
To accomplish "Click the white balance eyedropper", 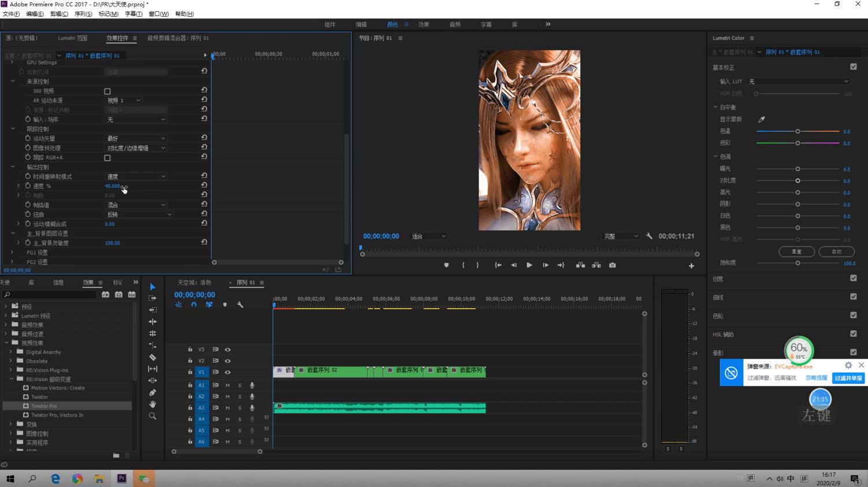I will (x=762, y=119).
